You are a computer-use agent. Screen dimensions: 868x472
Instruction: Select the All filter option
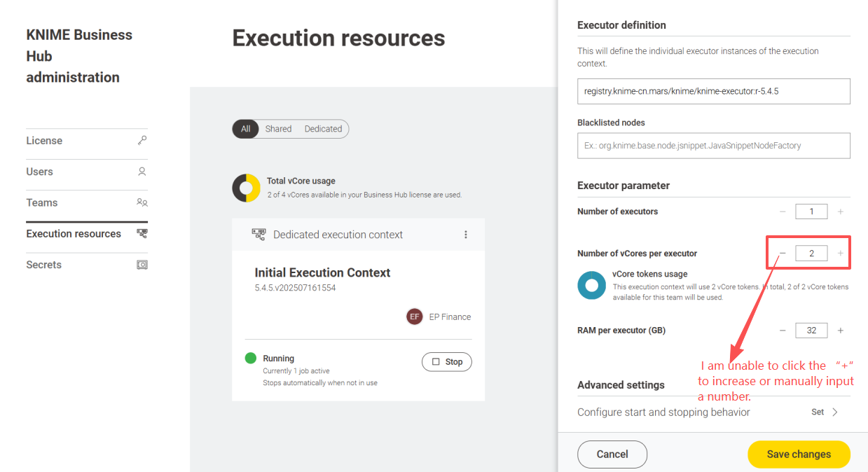[x=245, y=129]
